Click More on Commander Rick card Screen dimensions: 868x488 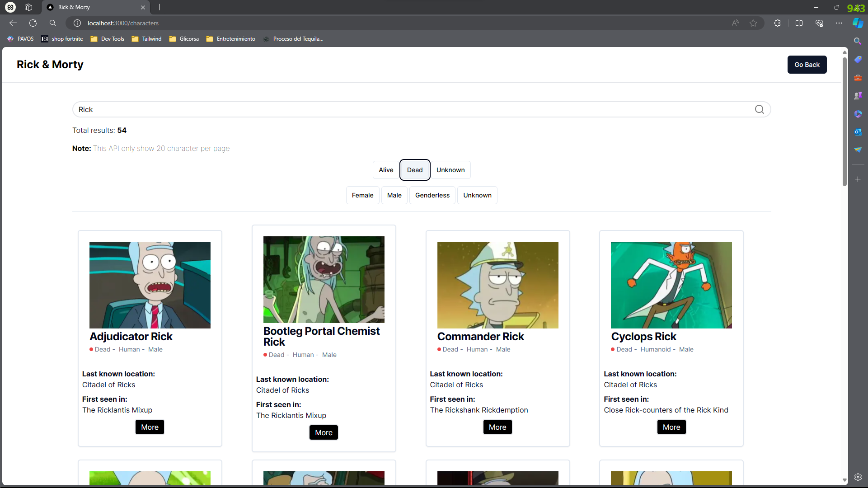coord(497,427)
